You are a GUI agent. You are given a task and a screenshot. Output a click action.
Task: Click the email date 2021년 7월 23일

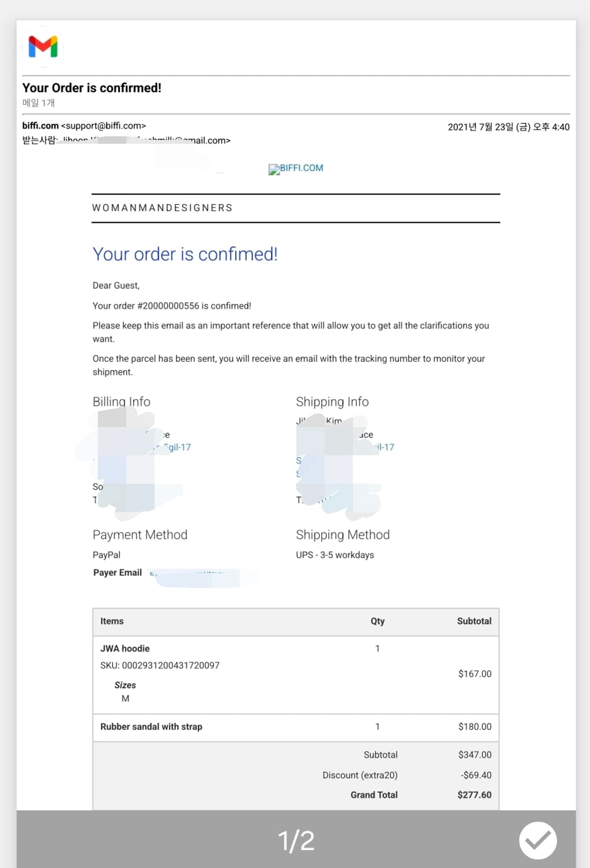pyautogui.click(x=489, y=127)
